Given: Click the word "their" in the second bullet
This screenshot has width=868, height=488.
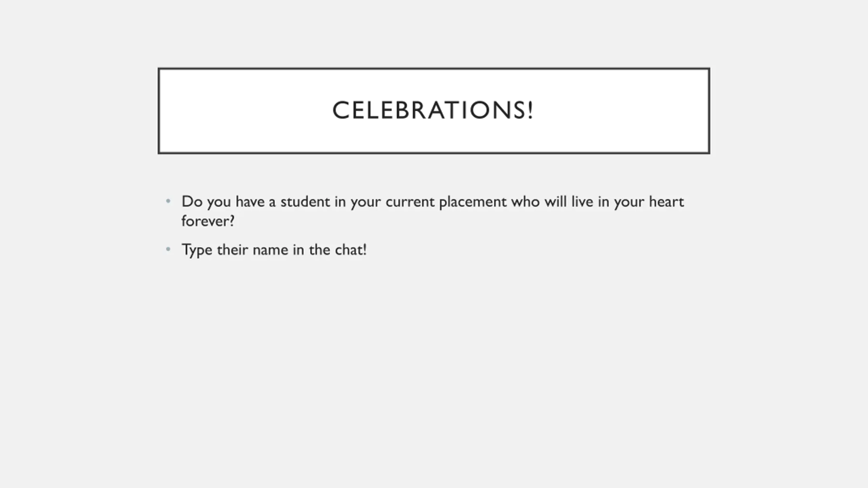Looking at the screenshot, I should [x=232, y=250].
